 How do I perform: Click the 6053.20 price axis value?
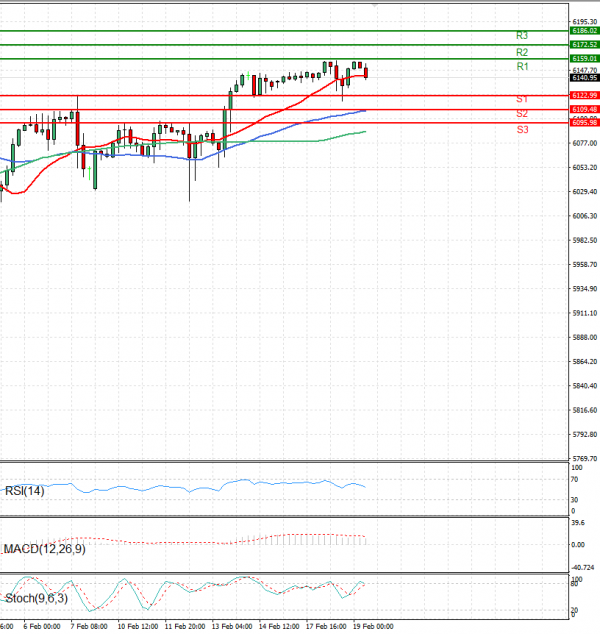[x=585, y=167]
